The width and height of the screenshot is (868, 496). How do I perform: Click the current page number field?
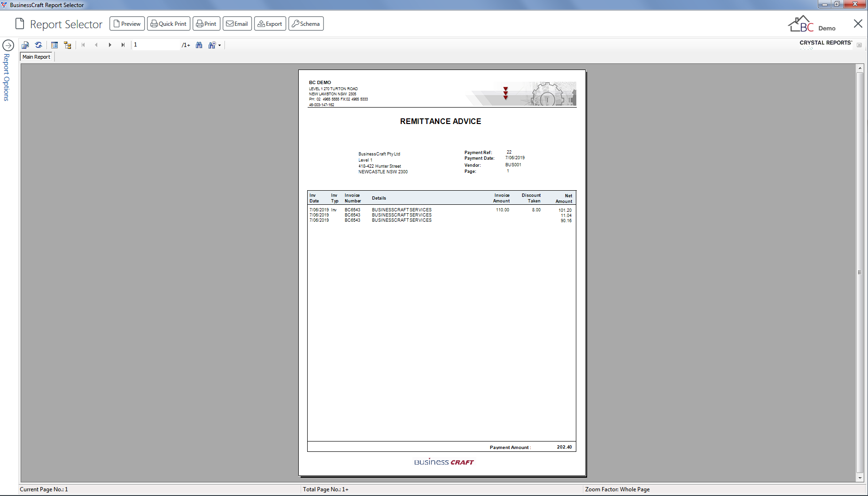click(155, 45)
